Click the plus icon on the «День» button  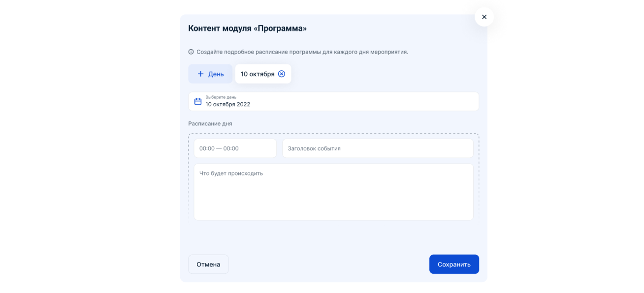coord(200,73)
